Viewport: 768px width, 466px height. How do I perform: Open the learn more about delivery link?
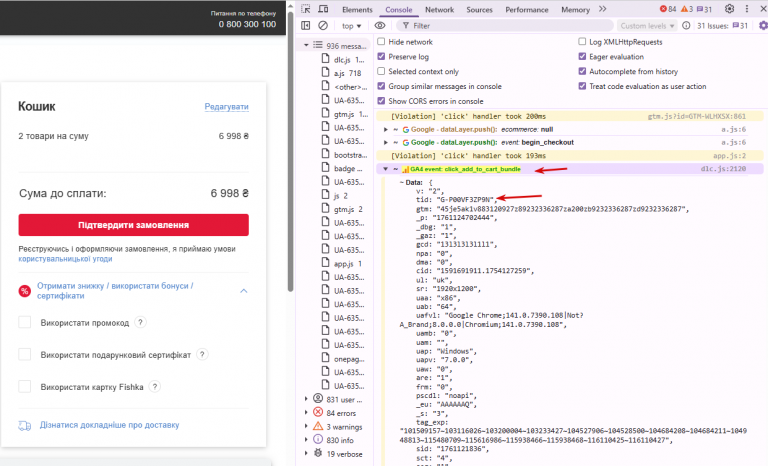(x=109, y=425)
